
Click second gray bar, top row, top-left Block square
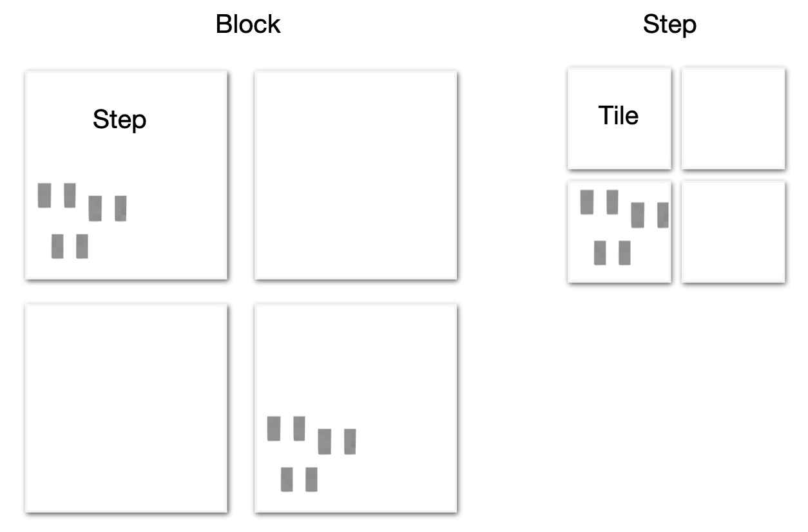pyautogui.click(x=70, y=195)
